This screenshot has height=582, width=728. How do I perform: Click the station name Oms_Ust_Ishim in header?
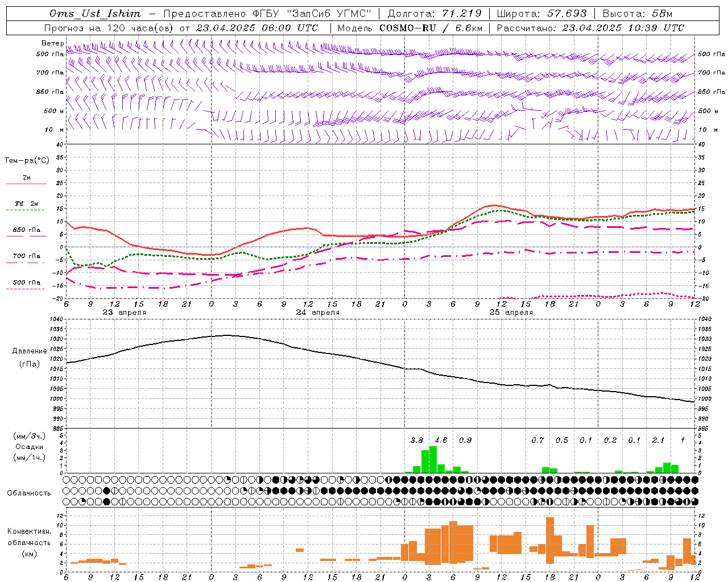[95, 14]
